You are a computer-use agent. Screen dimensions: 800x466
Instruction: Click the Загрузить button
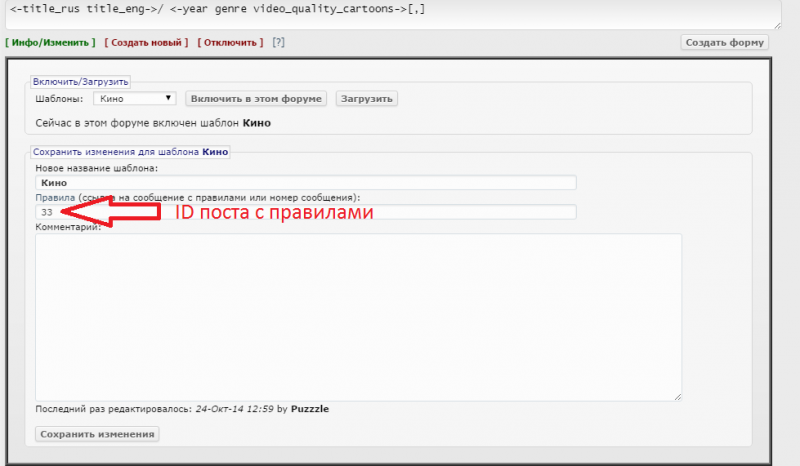(x=366, y=99)
